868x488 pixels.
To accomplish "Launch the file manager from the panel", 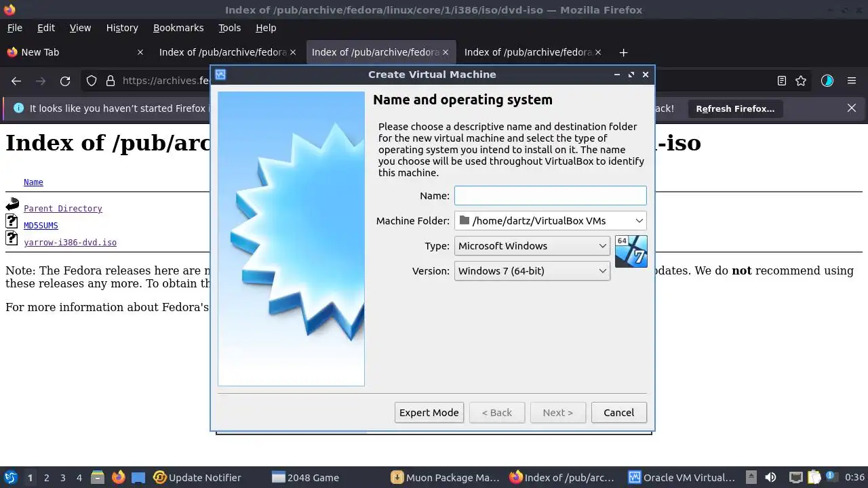I will pyautogui.click(x=97, y=478).
